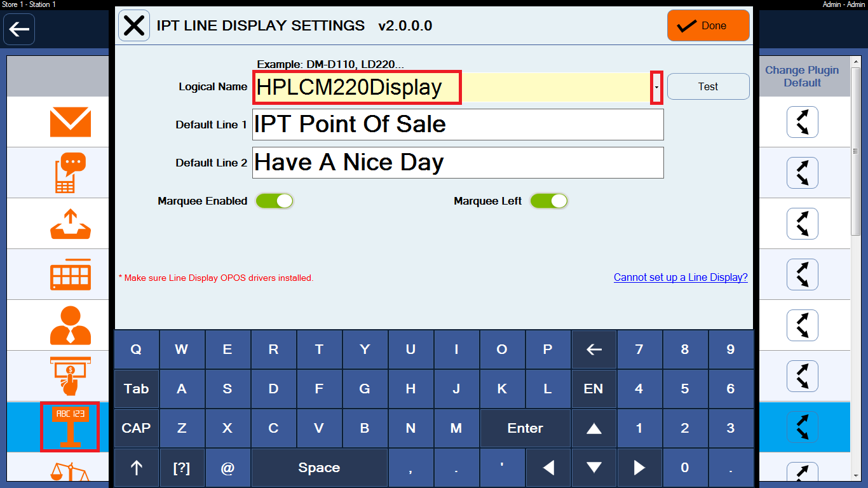
Task: Select the keypad plugin icon
Action: pos(71,274)
